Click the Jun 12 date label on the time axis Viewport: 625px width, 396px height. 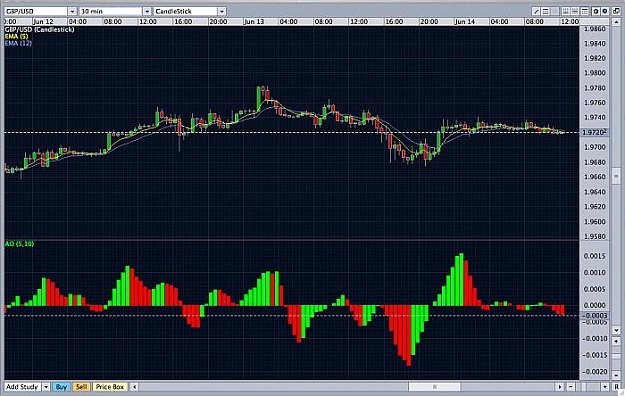pos(43,22)
